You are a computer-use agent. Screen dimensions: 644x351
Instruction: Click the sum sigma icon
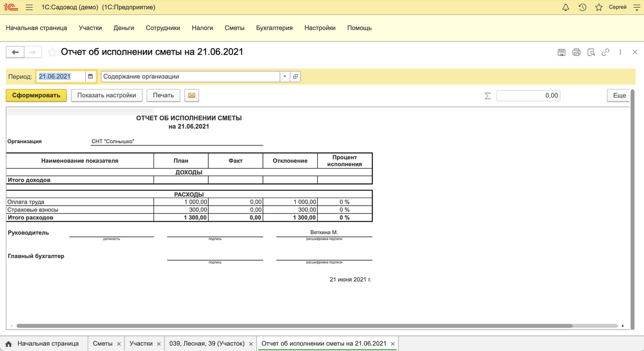click(487, 96)
